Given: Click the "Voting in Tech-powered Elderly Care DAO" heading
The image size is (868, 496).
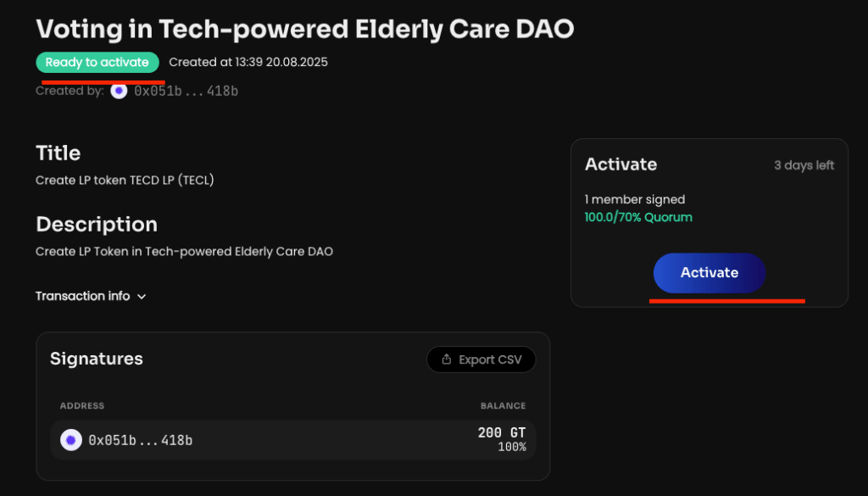Looking at the screenshot, I should [x=304, y=29].
